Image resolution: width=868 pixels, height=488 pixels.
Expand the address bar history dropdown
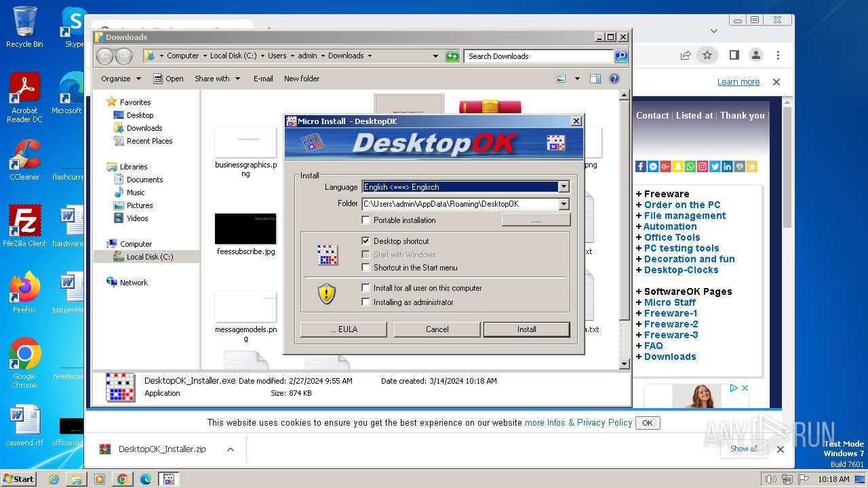[435, 56]
